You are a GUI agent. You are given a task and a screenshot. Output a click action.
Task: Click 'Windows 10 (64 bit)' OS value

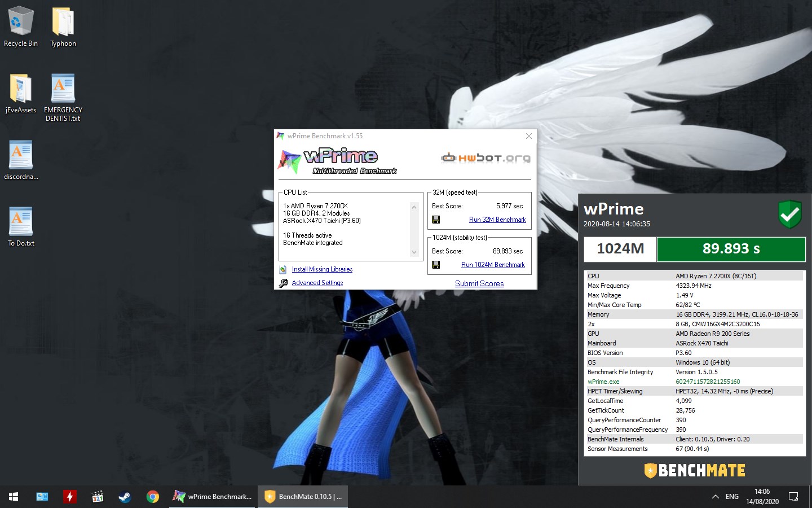coord(703,362)
